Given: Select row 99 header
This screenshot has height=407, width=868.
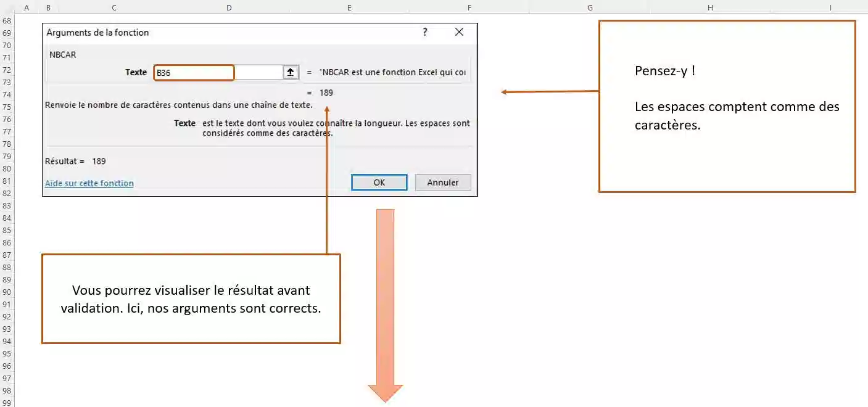Looking at the screenshot, I should coord(7,402).
